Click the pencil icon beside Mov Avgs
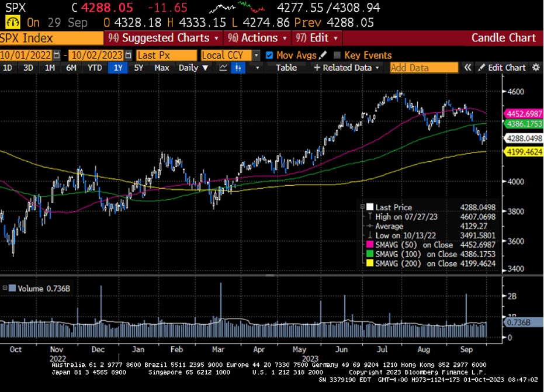The height and width of the screenshot is (392, 544). 323,55
